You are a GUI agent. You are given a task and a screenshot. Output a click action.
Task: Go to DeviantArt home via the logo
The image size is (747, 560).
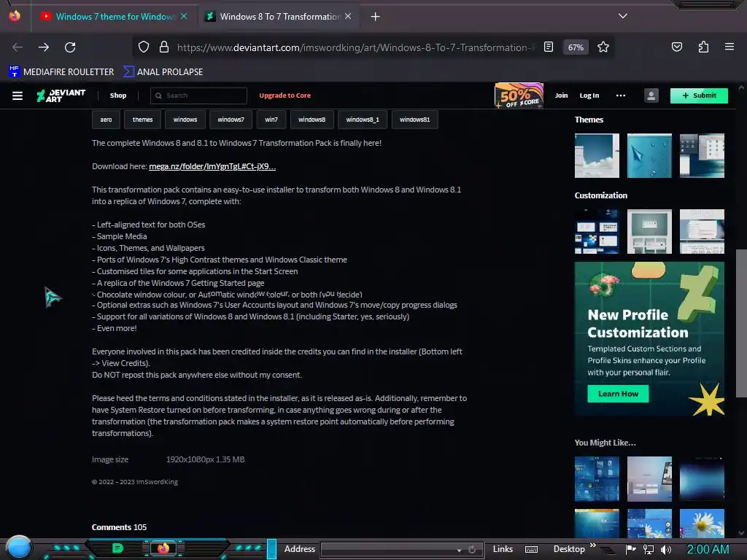(x=61, y=96)
